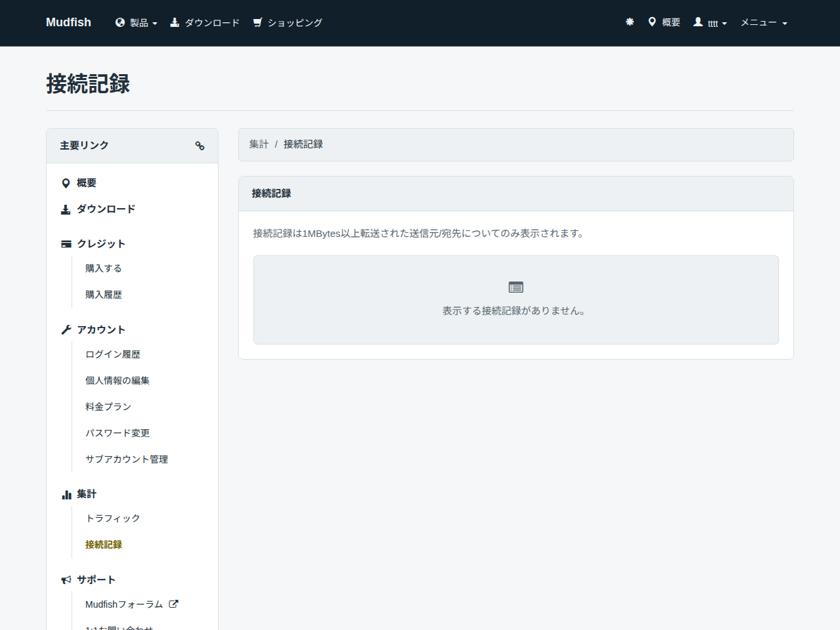
Task: Open 購入履歴 in the sidebar
Action: pyautogui.click(x=104, y=295)
